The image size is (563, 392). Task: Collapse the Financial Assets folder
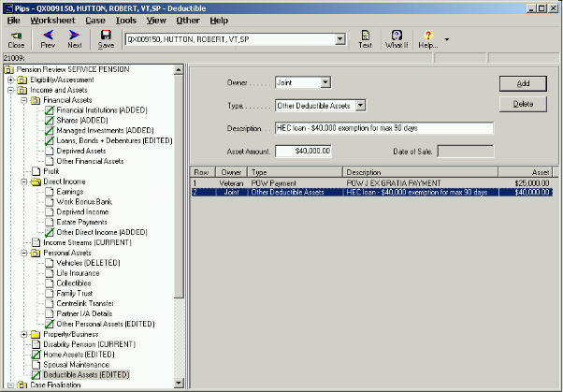point(22,99)
